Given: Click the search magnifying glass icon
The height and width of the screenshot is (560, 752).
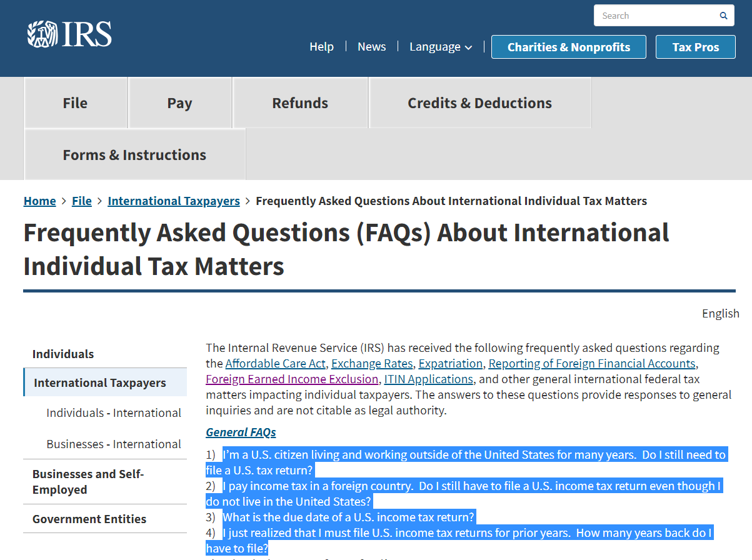Looking at the screenshot, I should [x=723, y=15].
